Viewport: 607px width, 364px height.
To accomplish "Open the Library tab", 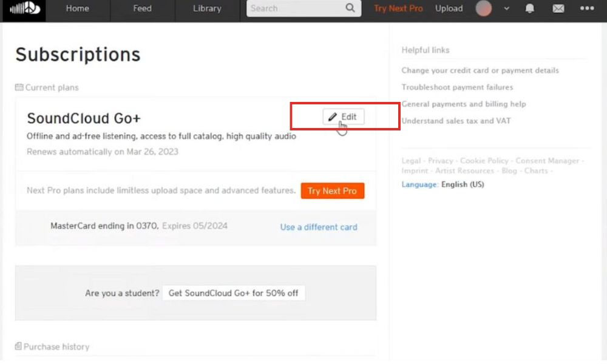I will click(x=206, y=8).
